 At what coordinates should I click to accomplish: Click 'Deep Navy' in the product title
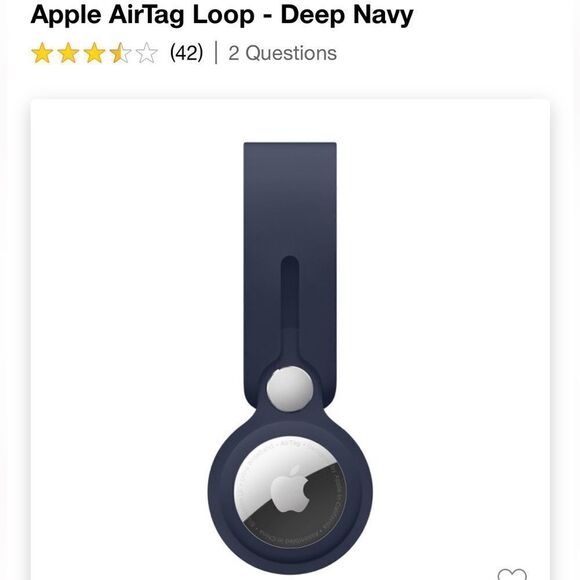[347, 14]
